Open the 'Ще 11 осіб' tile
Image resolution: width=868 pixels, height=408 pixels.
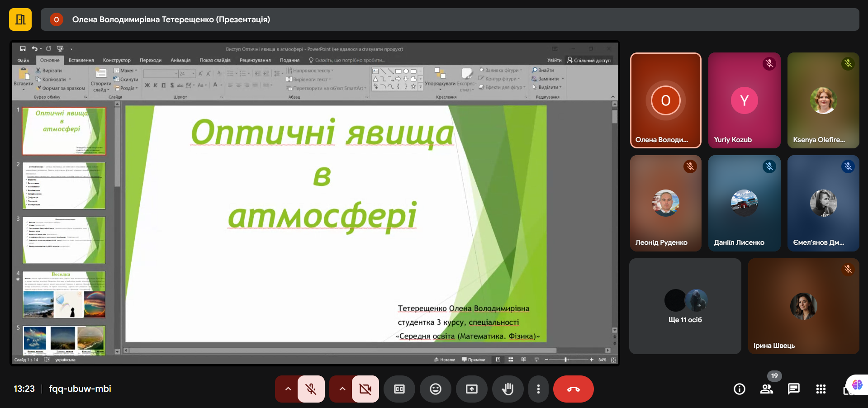[x=685, y=306]
